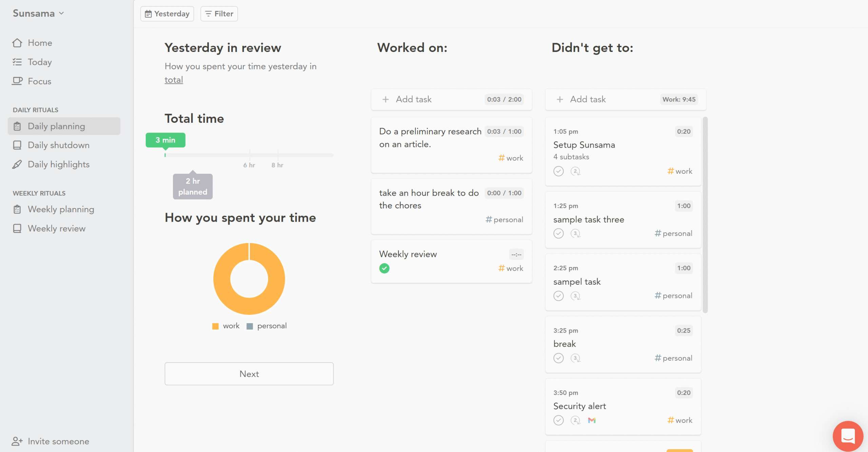Click the Home house icon
868x452 pixels.
(x=17, y=43)
